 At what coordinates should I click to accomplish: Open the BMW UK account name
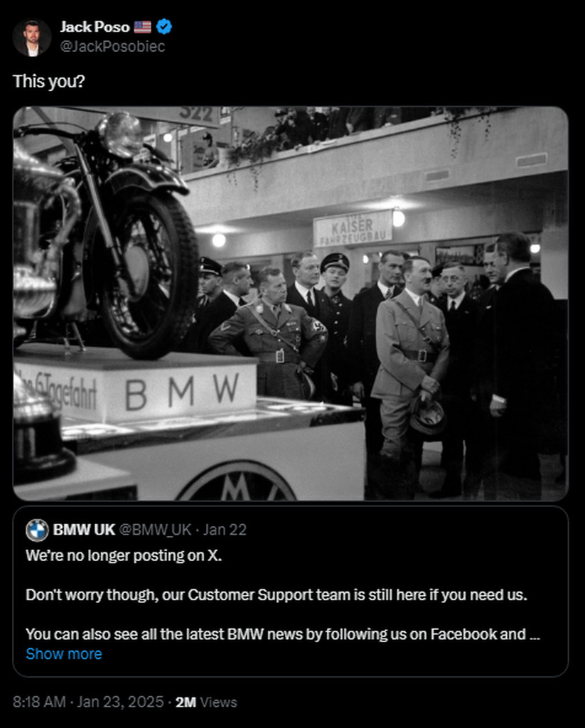click(x=84, y=530)
